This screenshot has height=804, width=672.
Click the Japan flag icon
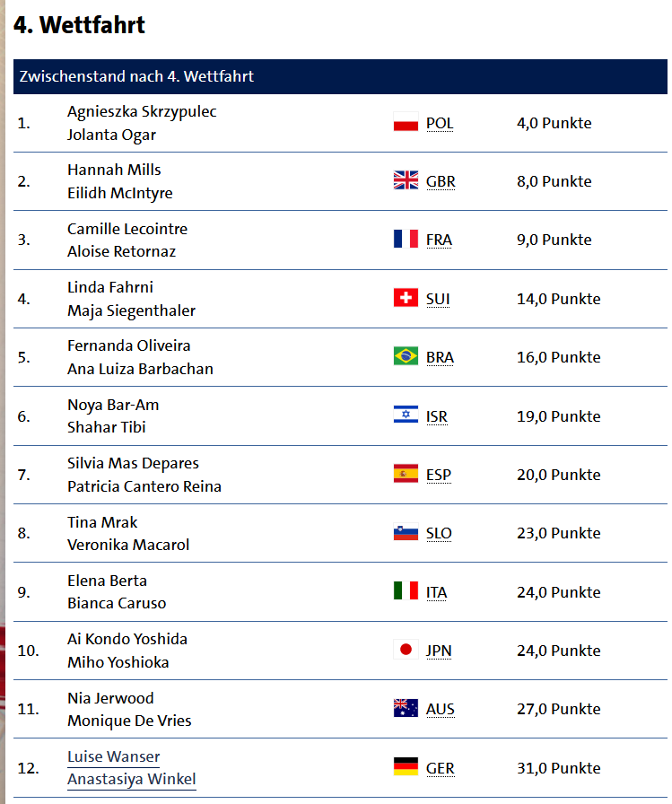[406, 650]
